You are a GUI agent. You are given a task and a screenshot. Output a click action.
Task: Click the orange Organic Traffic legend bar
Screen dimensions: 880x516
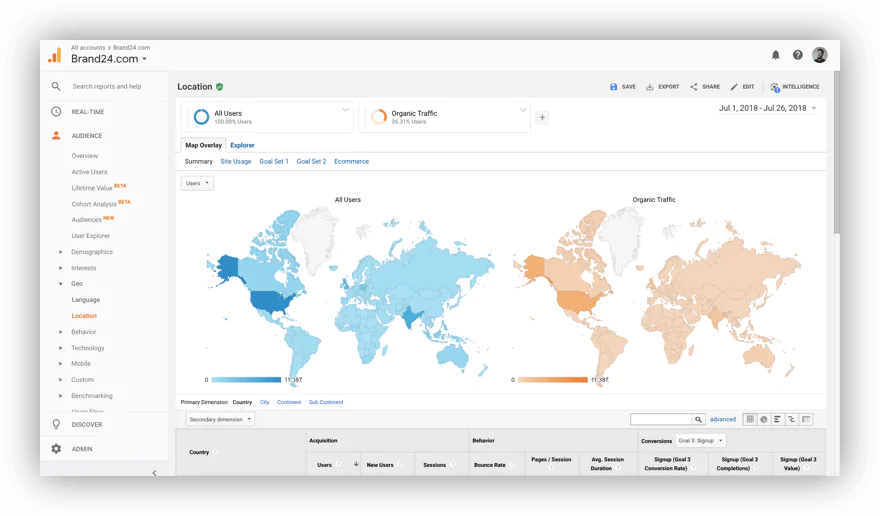(x=553, y=380)
